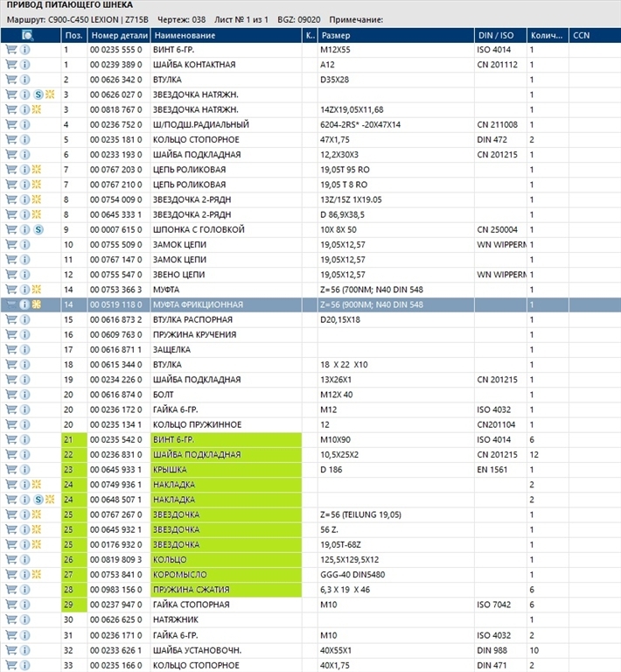Click the search magnifier icon in table header
621x672 pixels.
(x=27, y=35)
